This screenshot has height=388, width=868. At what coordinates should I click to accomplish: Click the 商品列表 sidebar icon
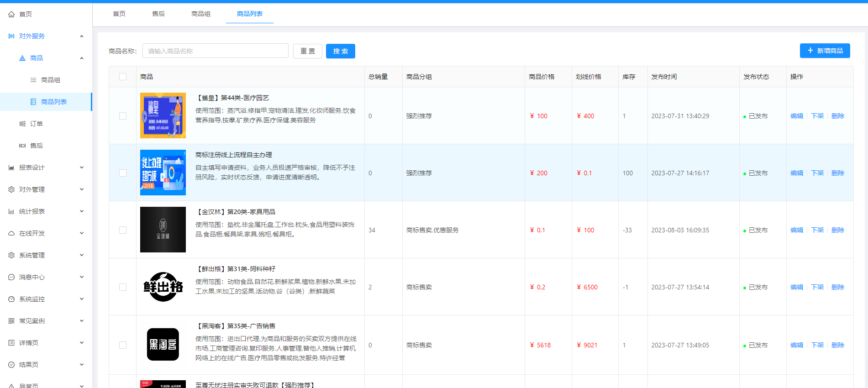(x=33, y=102)
